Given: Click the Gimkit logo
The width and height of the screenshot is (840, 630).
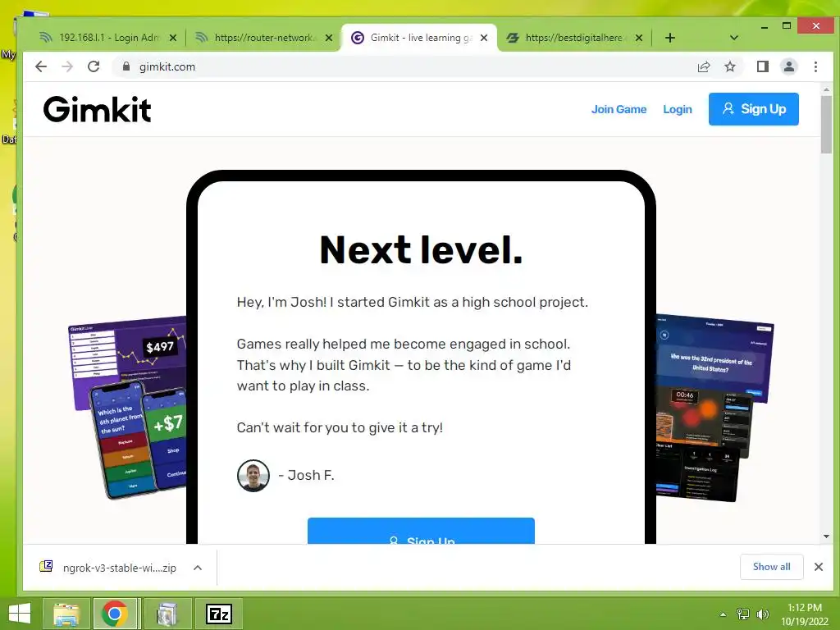Looking at the screenshot, I should (x=97, y=109).
